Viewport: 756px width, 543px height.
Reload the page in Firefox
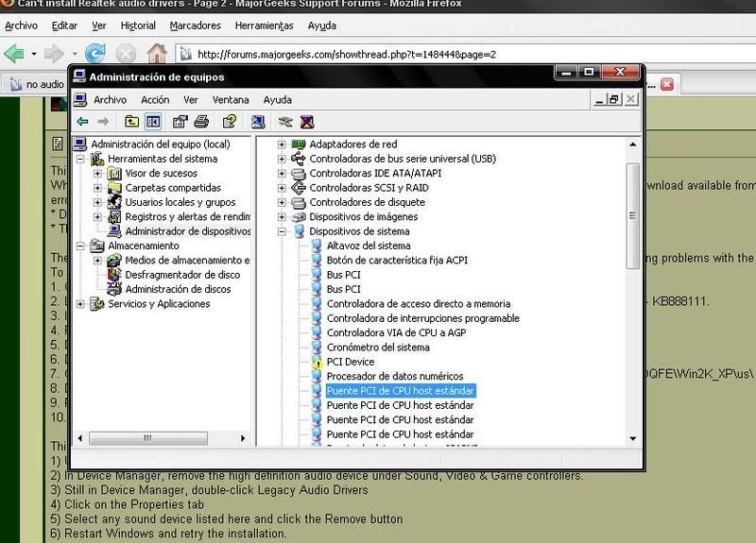pyautogui.click(x=95, y=53)
